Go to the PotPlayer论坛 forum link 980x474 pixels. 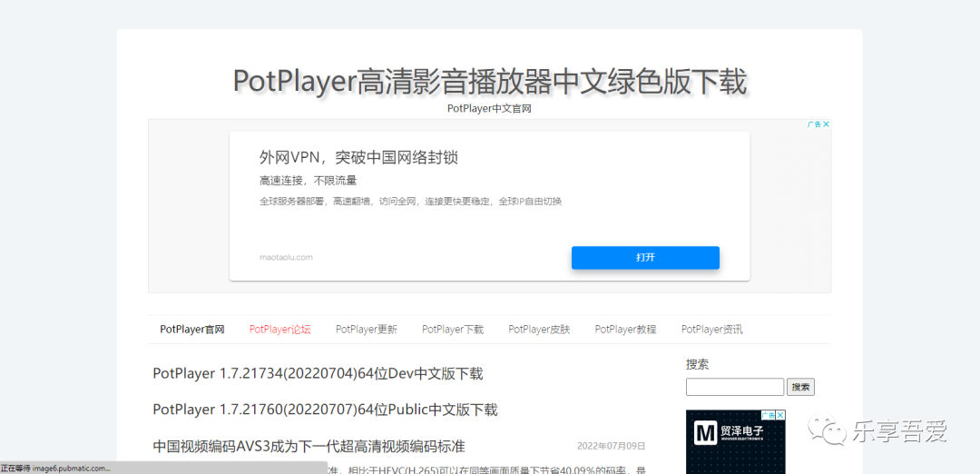click(279, 330)
